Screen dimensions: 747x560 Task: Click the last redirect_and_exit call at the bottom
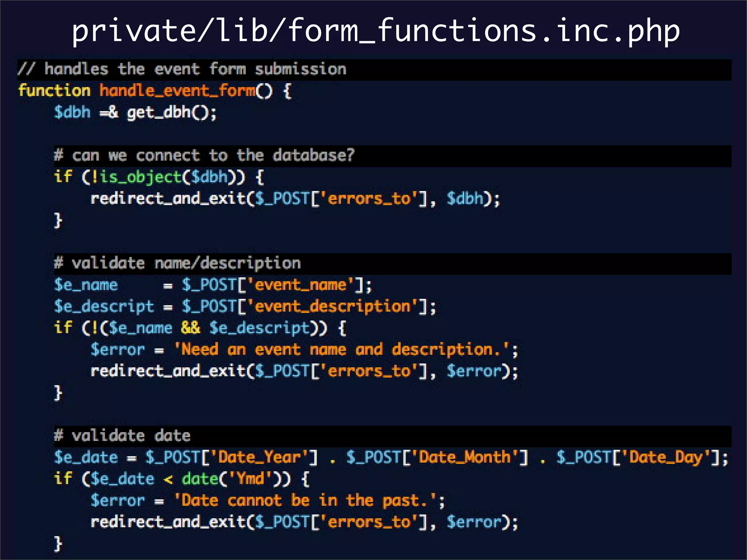point(168,522)
